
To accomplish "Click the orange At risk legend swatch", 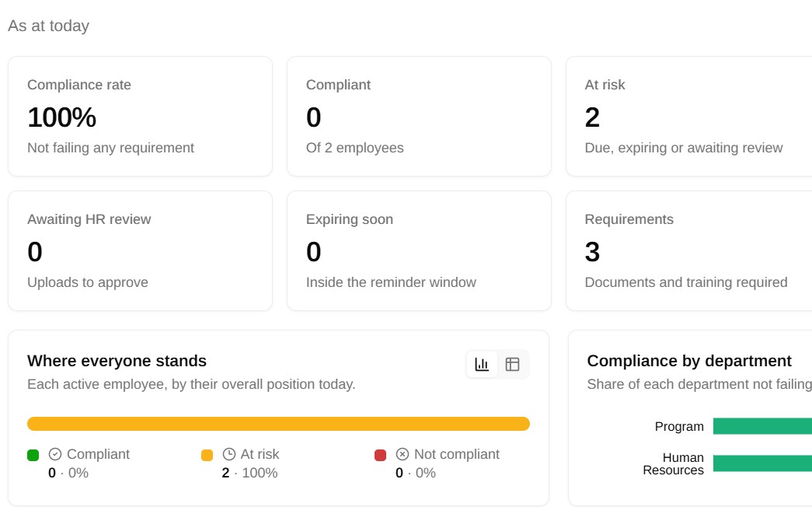I will pyautogui.click(x=207, y=455).
